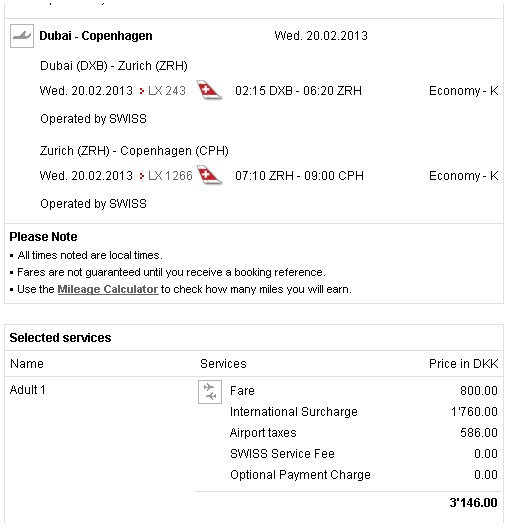The width and height of the screenshot is (506, 528).
Task: Click the total price 3'146.00
Action: (473, 503)
